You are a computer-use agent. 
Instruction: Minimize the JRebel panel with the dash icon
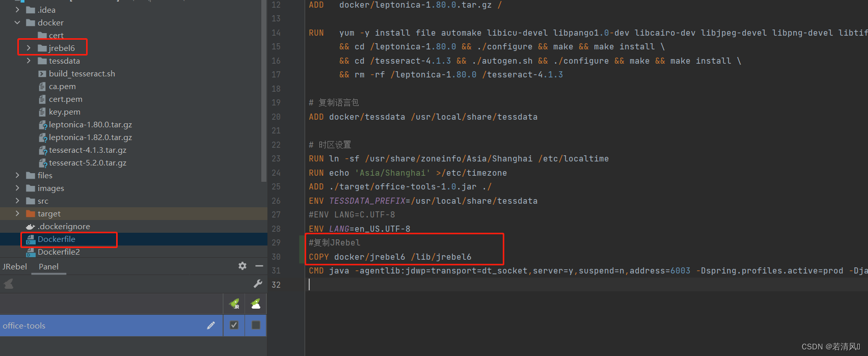[259, 266]
